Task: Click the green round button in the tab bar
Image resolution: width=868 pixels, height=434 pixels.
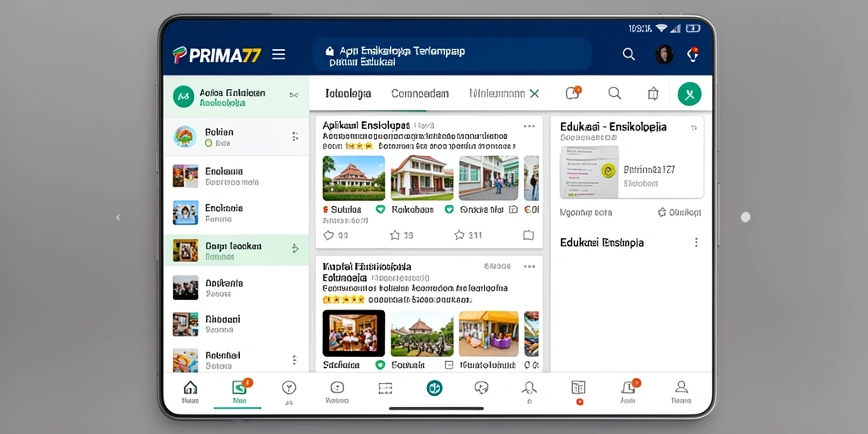Action: click(x=689, y=94)
